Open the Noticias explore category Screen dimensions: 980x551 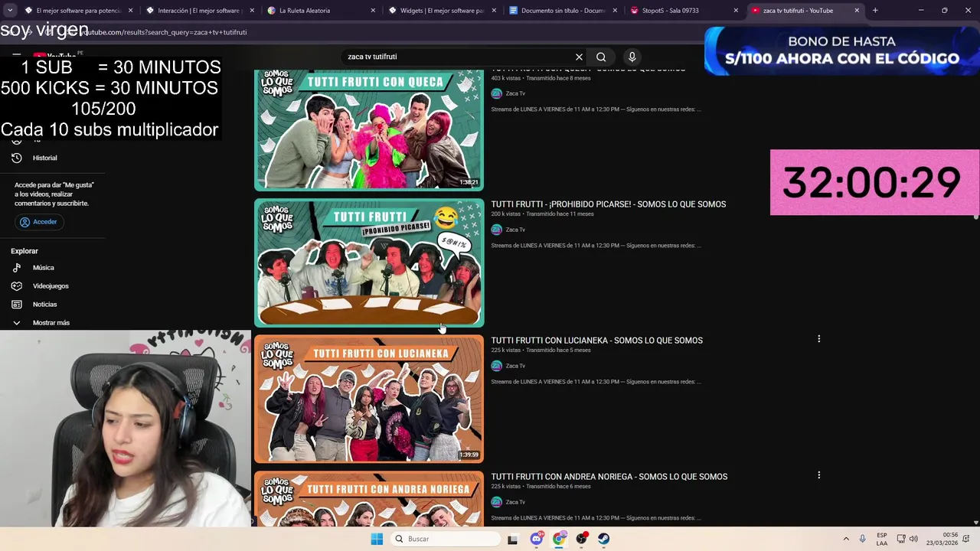point(44,305)
